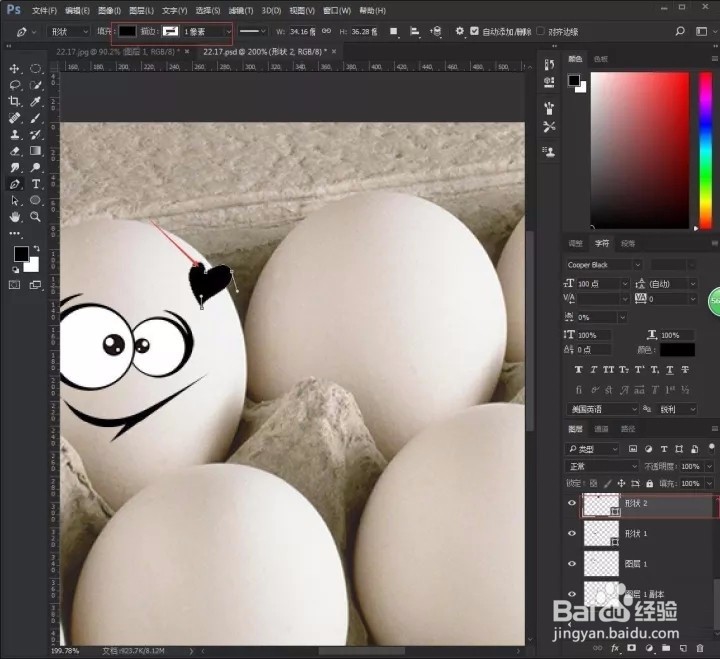Select the Path Selection tool
Image resolution: width=720 pixels, height=659 pixels.
click(15, 200)
